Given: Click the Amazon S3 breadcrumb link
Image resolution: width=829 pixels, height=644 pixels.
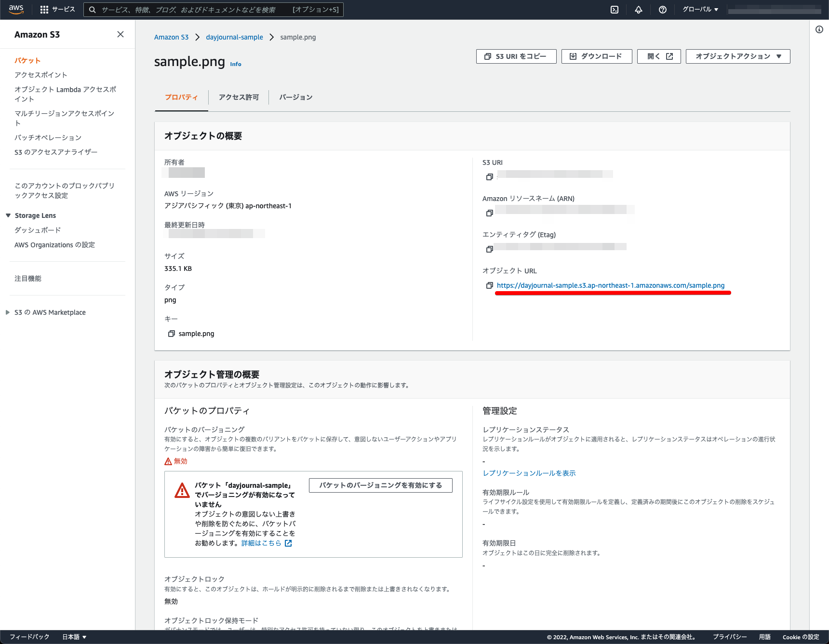Looking at the screenshot, I should 171,37.
